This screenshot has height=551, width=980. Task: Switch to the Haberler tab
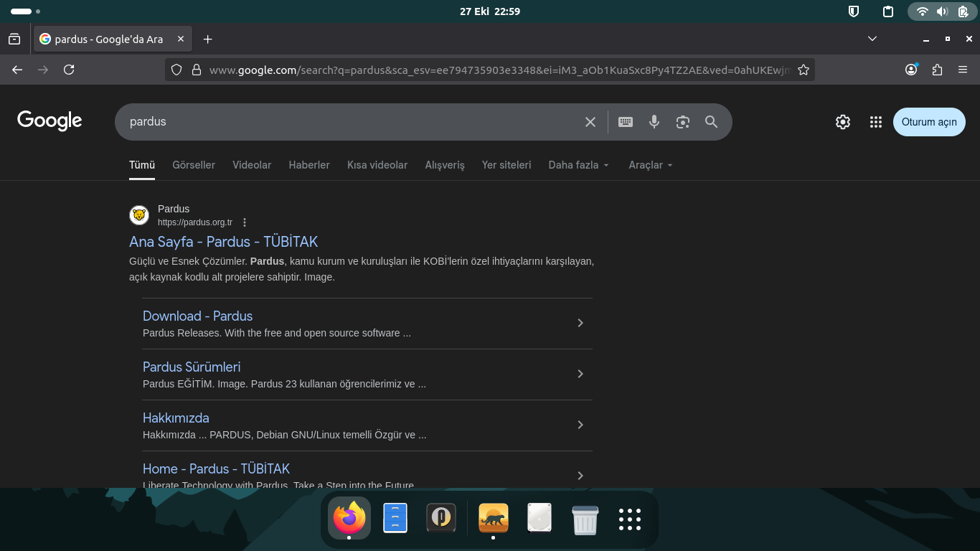pos(309,165)
